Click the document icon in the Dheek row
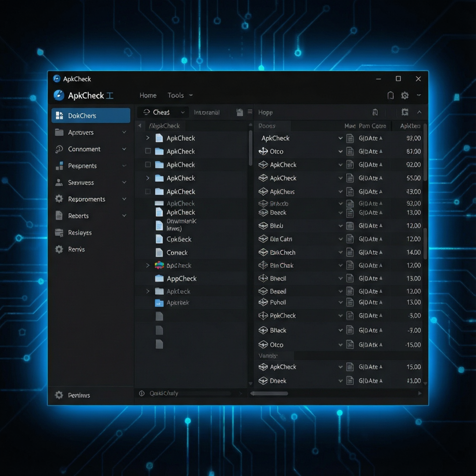 [x=350, y=381]
